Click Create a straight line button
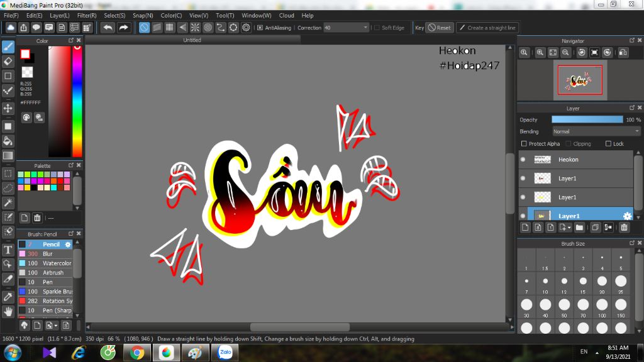The height and width of the screenshot is (362, 644). (x=487, y=28)
